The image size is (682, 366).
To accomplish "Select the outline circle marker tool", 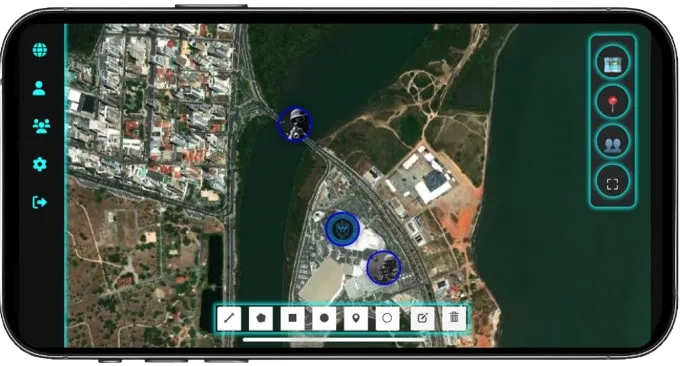I will click(387, 318).
